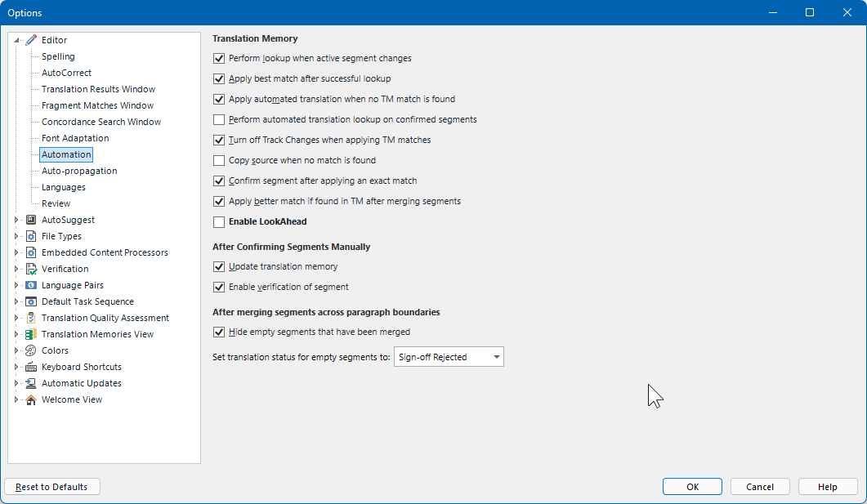Expand the AutoSuggest tree node
The image size is (867, 504).
16,219
